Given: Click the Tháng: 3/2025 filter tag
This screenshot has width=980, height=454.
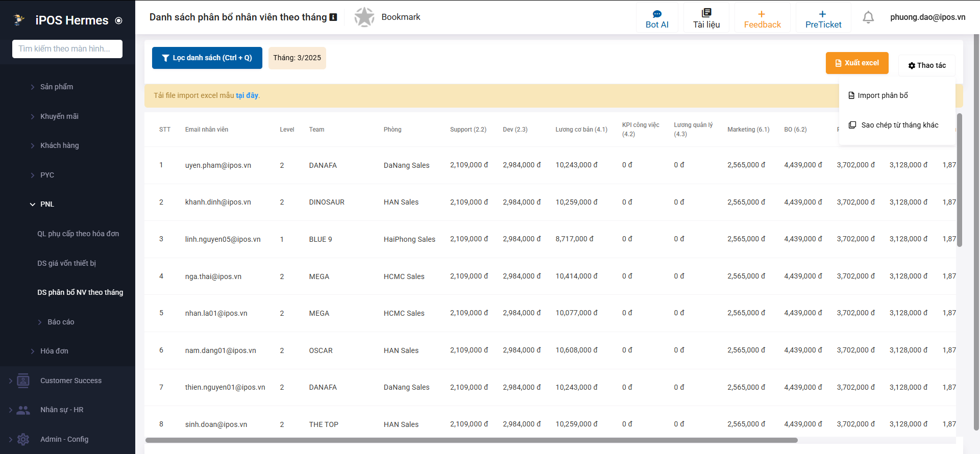Looking at the screenshot, I should coord(297,58).
